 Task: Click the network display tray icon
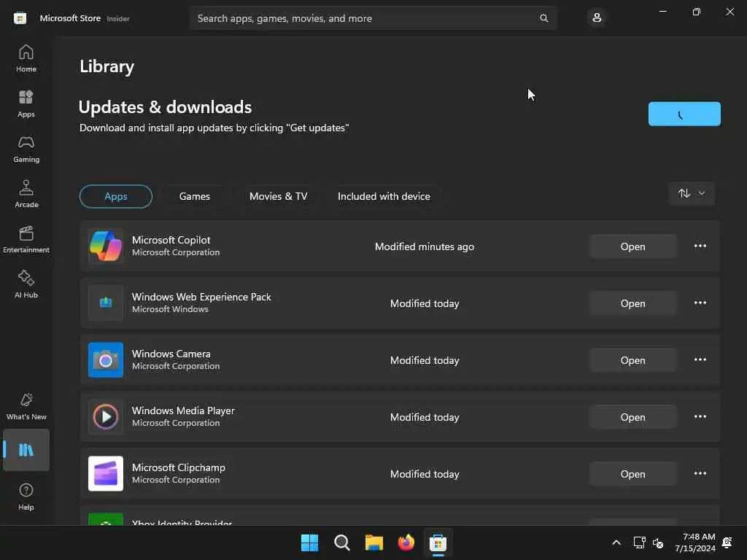pyautogui.click(x=639, y=542)
